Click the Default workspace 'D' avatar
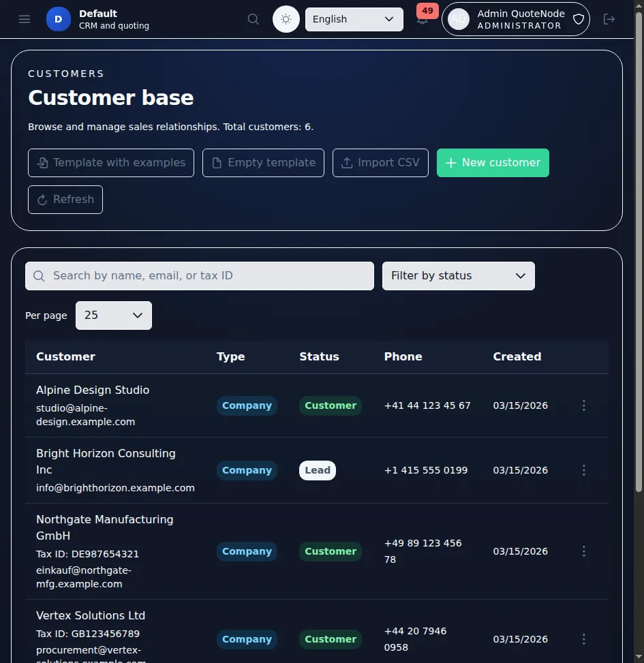This screenshot has width=644, height=663. (x=58, y=19)
